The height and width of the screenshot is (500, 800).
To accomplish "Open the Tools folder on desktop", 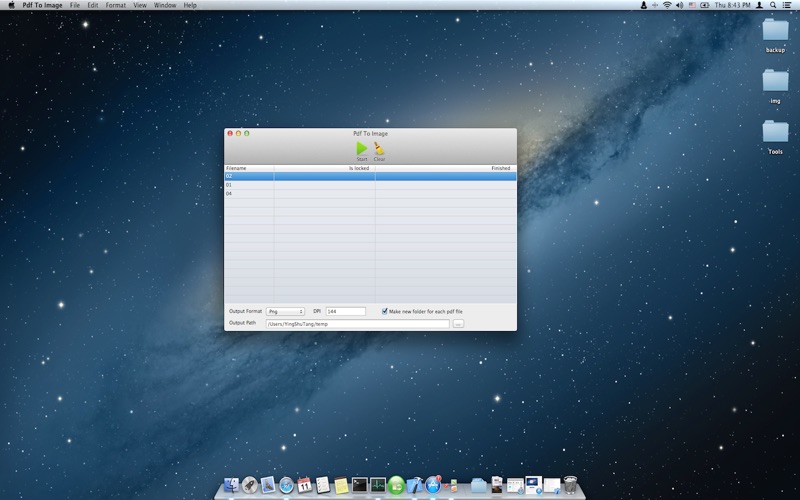I will [775, 133].
